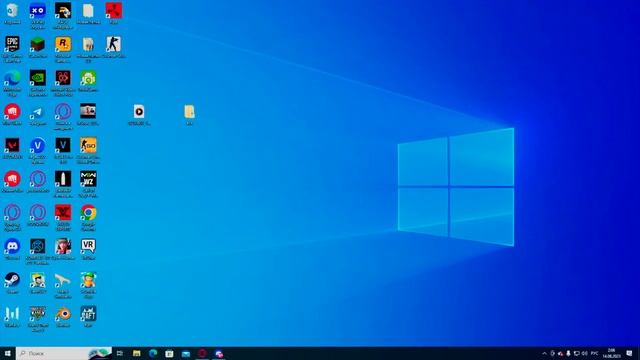Launch Grand Theft Auto V shortcut

point(38,314)
